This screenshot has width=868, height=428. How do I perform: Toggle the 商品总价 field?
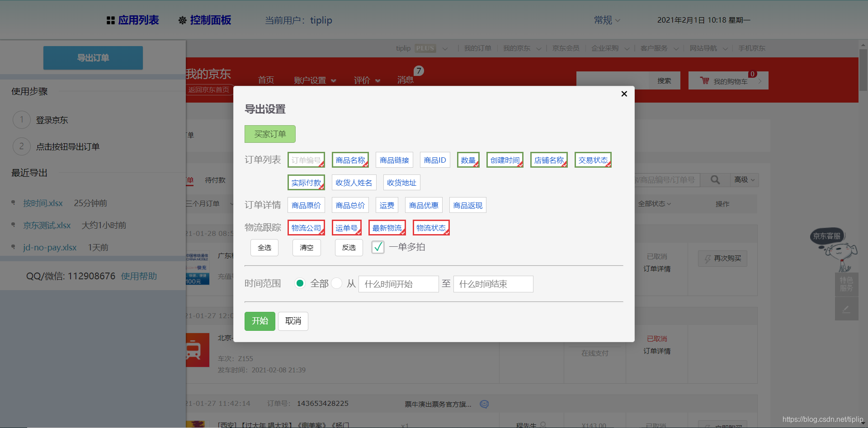(x=350, y=205)
